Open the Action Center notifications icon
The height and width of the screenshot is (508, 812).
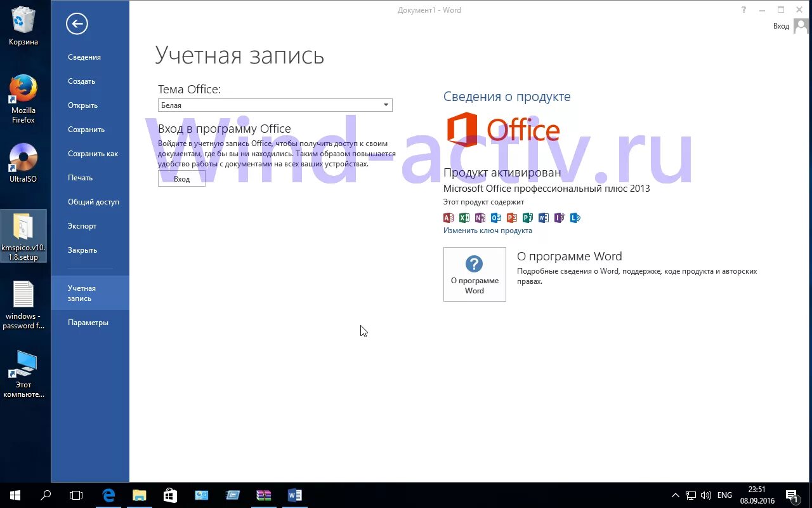[x=792, y=495]
